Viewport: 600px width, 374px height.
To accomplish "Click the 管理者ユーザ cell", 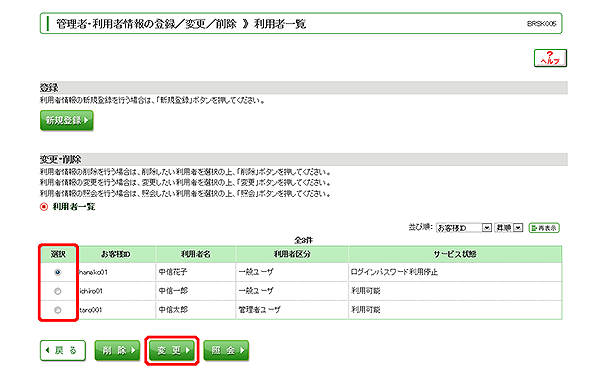I will pyautogui.click(x=292, y=310).
